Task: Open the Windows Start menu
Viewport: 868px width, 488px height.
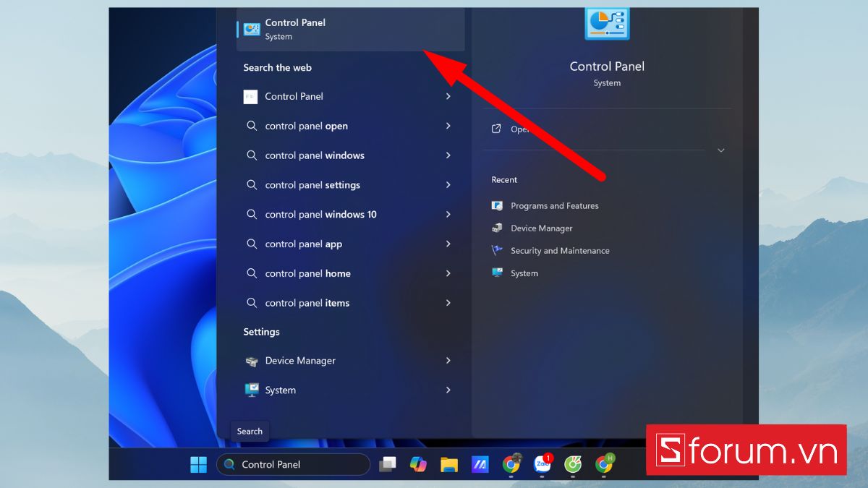Action: point(198,465)
